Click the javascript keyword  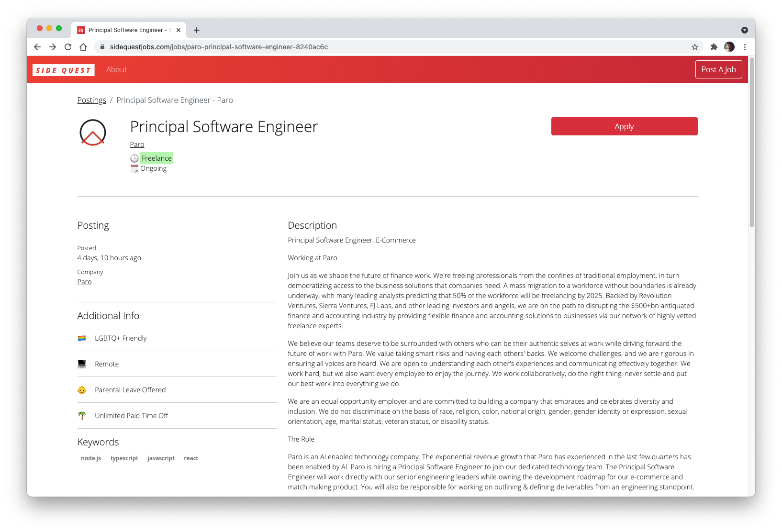[x=161, y=458]
